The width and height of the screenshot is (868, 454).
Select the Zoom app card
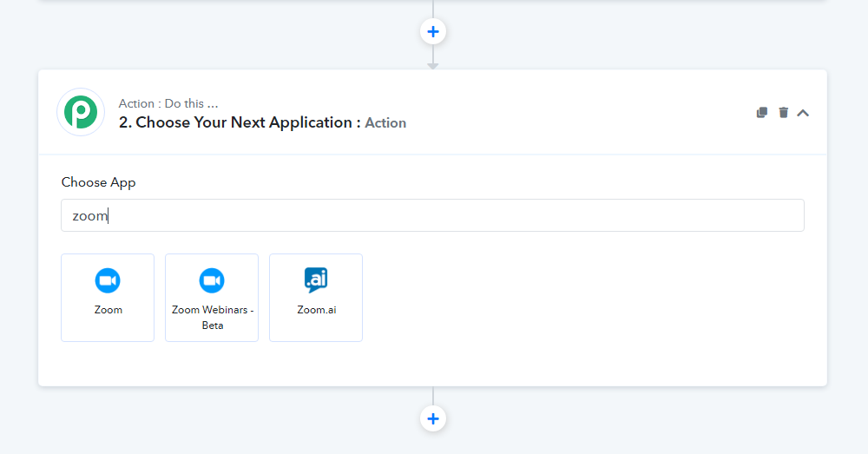(108, 298)
